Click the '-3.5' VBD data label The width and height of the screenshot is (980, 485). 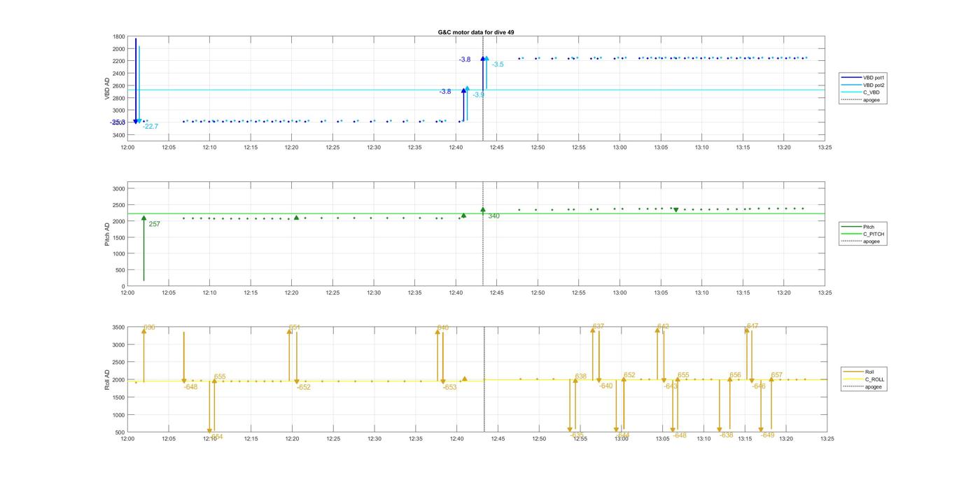(498, 64)
